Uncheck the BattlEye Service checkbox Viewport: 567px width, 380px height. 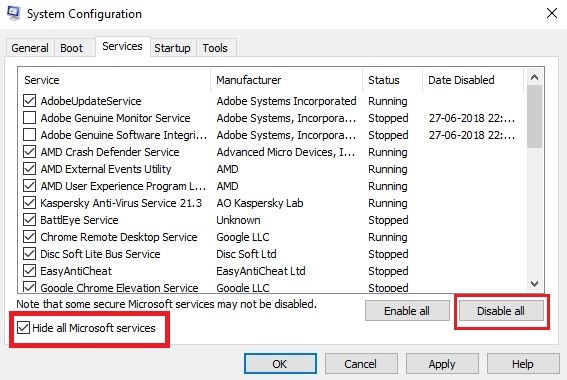29,219
